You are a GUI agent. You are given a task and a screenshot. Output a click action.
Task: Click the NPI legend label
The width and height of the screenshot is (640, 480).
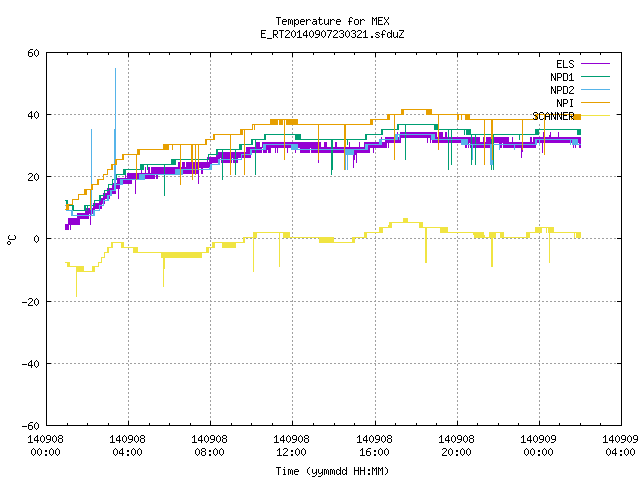(x=565, y=103)
